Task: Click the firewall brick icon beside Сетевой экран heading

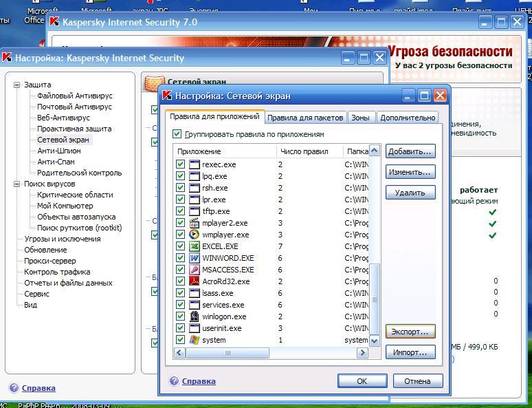Action: (x=155, y=83)
